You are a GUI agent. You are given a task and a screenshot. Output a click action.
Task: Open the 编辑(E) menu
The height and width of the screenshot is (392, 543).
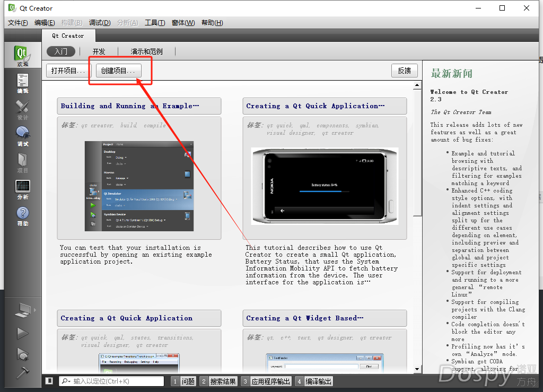coord(45,23)
